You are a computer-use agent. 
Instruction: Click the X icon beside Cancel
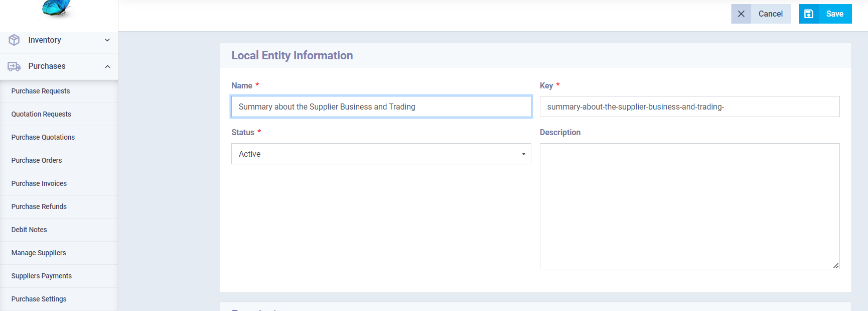(x=741, y=14)
